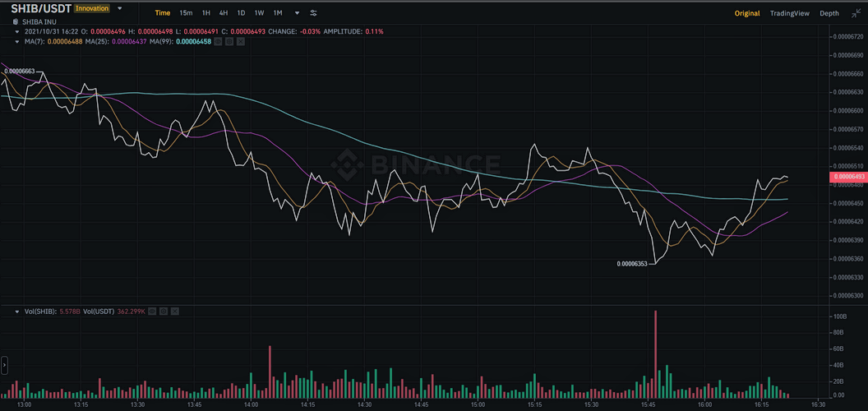Remove the MA indicator with the X icon

[x=240, y=42]
